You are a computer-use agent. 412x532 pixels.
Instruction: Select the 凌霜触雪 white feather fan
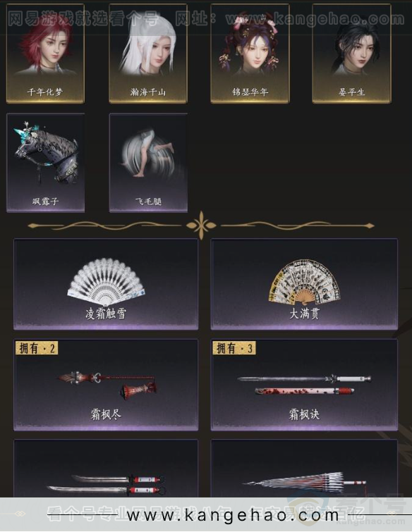point(106,284)
